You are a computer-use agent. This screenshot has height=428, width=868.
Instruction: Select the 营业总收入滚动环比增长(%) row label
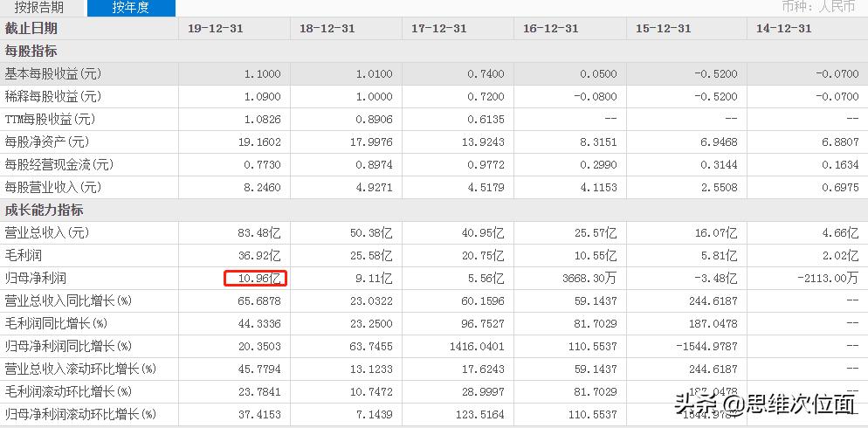point(80,369)
